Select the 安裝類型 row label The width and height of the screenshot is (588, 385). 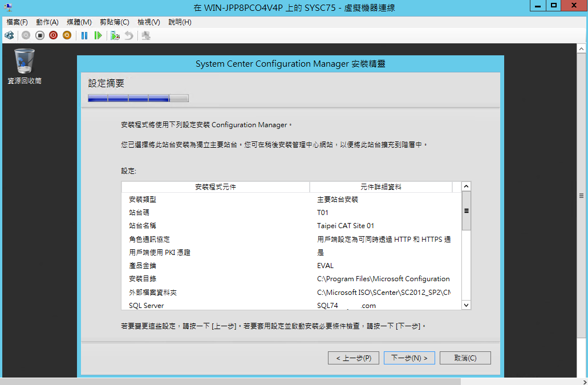[143, 200]
